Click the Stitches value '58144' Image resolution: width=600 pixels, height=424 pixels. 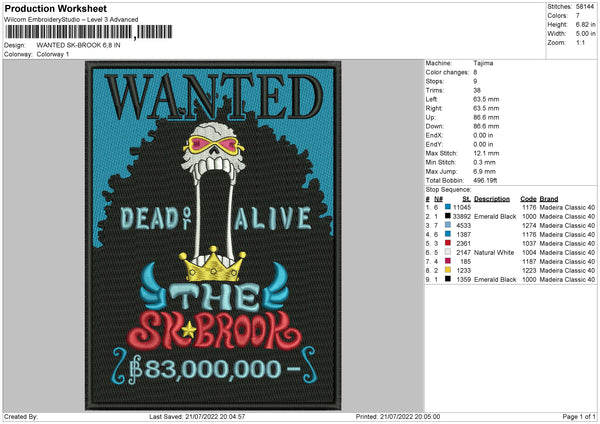(x=585, y=7)
